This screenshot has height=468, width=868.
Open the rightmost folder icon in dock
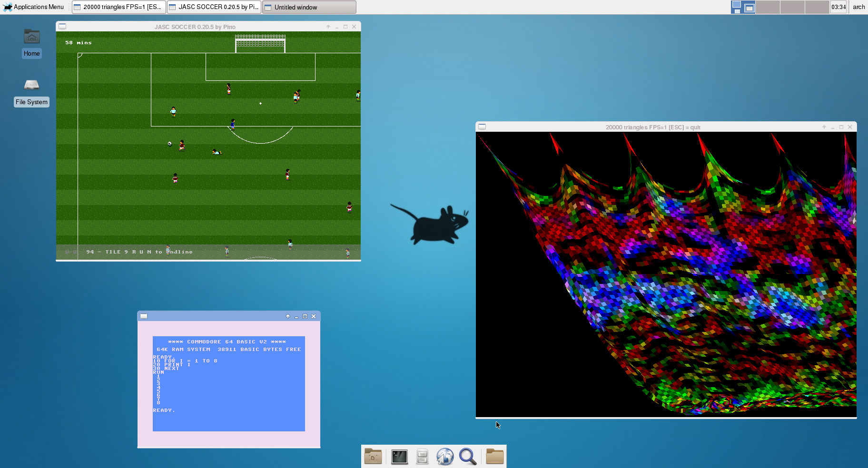point(494,457)
